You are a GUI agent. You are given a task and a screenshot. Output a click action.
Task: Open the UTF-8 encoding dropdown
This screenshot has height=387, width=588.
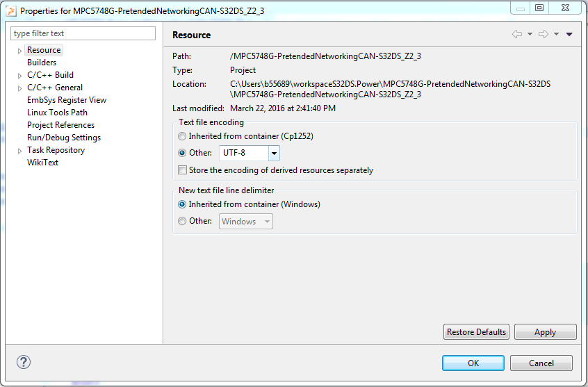tap(274, 153)
